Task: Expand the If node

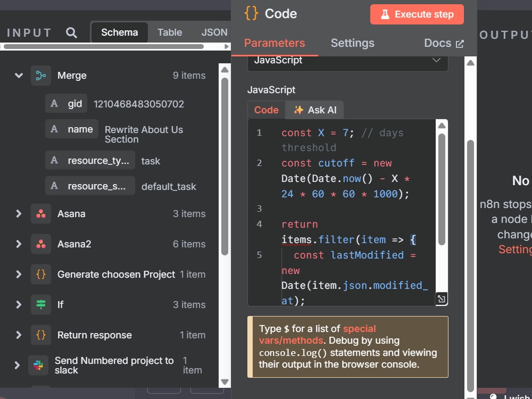Action: click(19, 304)
